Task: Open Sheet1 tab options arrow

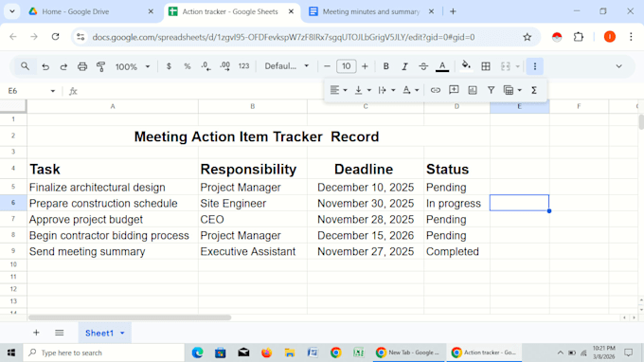Action: [122, 334]
